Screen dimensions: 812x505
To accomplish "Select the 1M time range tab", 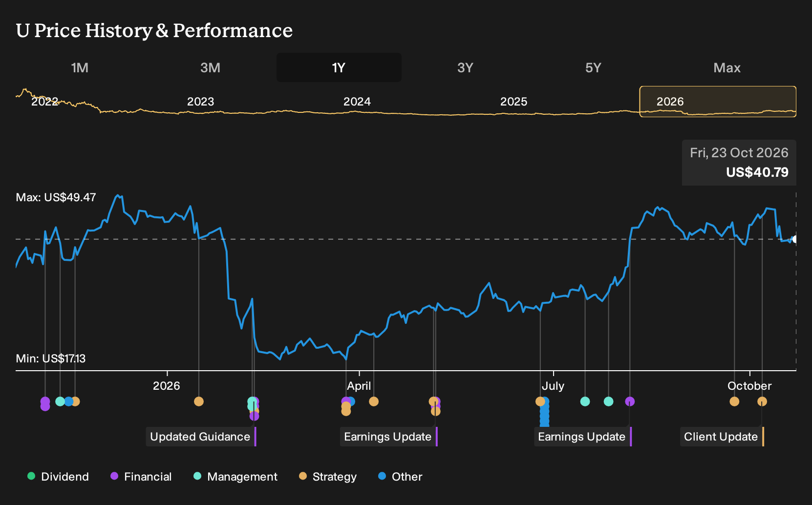I will pos(80,67).
